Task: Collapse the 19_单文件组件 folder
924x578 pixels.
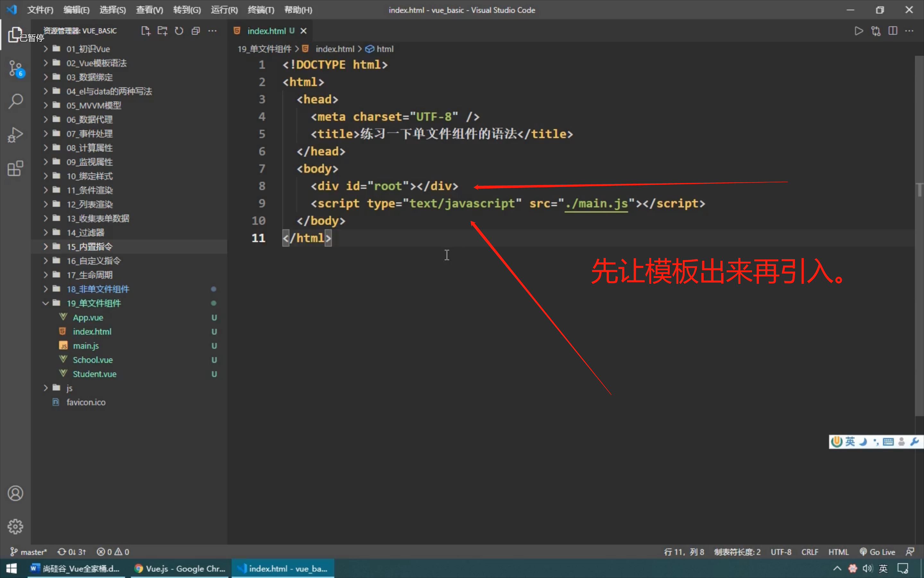Action: [x=129, y=303]
